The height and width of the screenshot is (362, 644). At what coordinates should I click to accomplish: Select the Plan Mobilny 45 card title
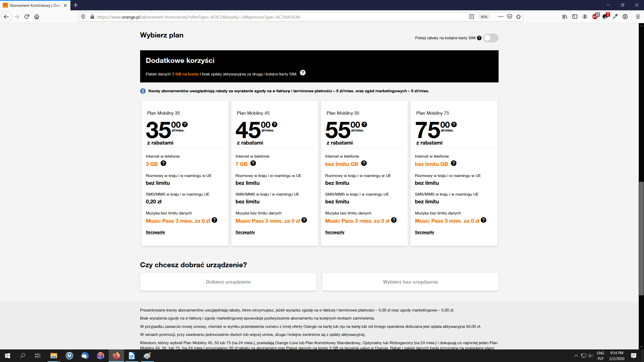[x=253, y=113]
